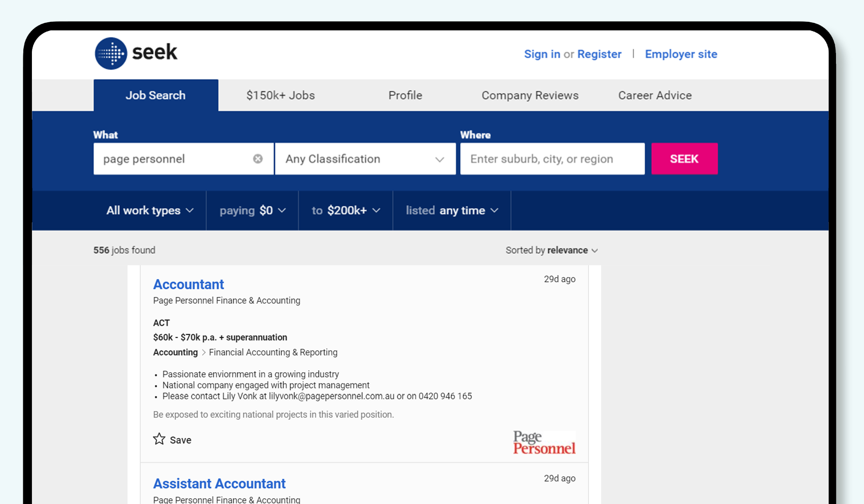Switch to the Job Search tab
This screenshot has width=864, height=504.
pos(156,95)
